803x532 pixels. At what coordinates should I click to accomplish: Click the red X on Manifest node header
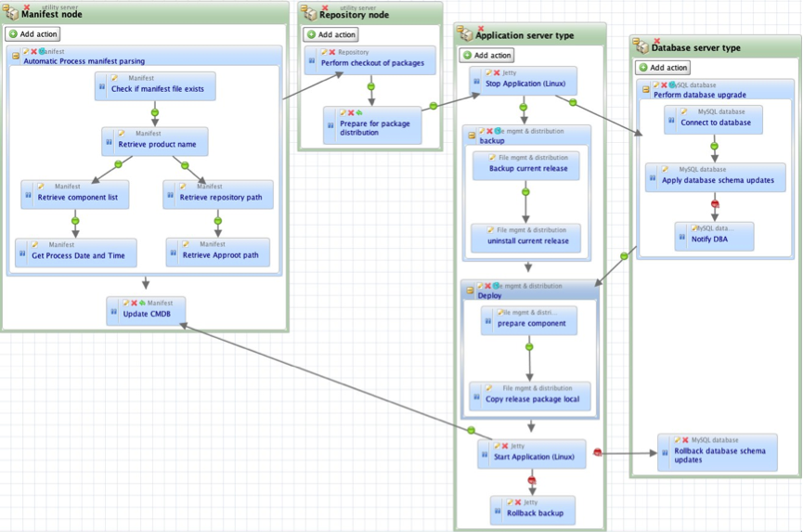pos(27,6)
